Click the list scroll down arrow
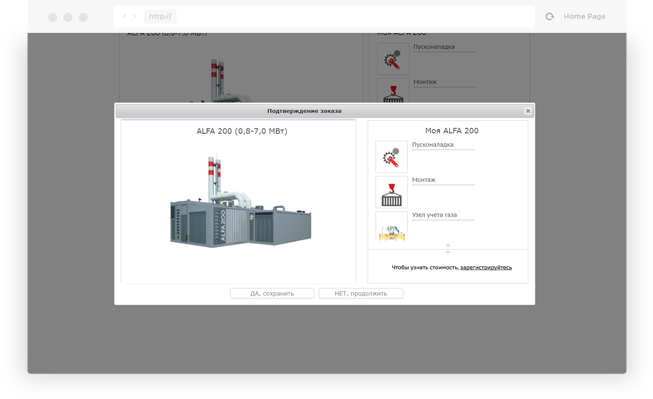Screen dimensions: 653x399 (448, 252)
